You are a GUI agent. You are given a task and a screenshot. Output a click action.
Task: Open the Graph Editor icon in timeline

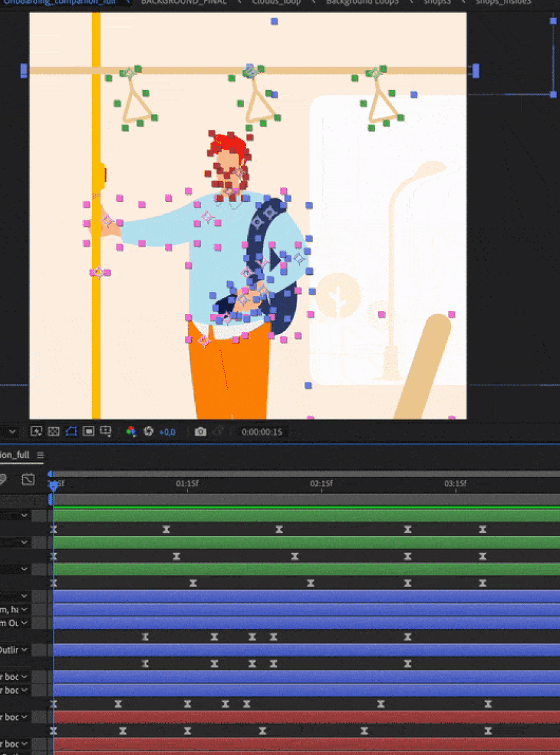coord(28,479)
